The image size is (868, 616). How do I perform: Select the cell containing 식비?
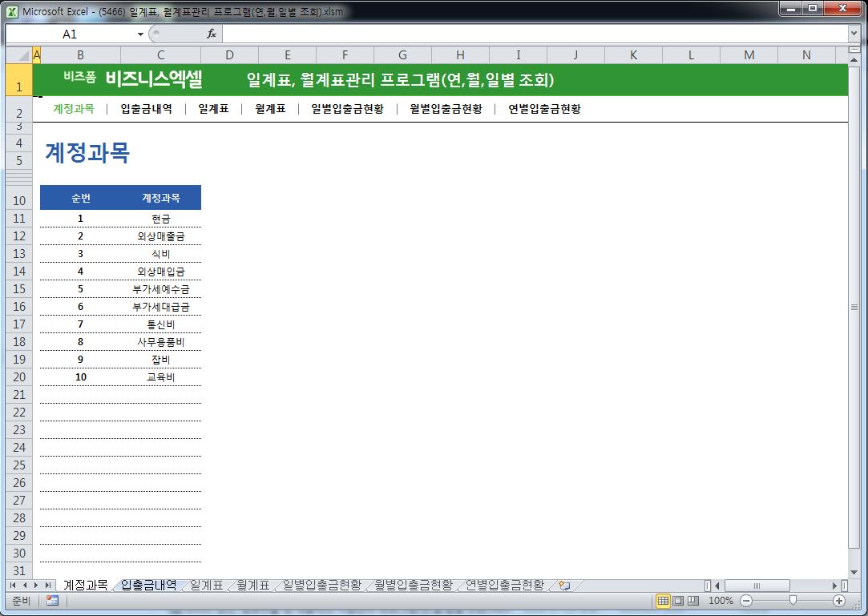click(160, 254)
